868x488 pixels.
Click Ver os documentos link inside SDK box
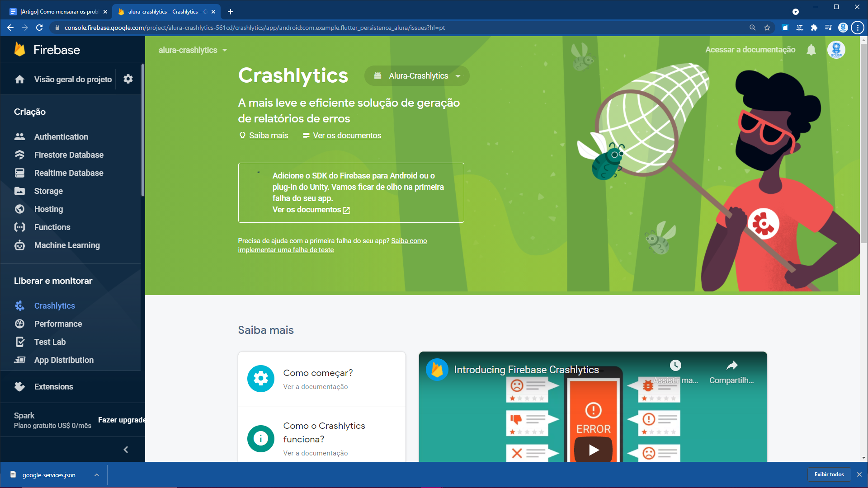[x=311, y=210]
